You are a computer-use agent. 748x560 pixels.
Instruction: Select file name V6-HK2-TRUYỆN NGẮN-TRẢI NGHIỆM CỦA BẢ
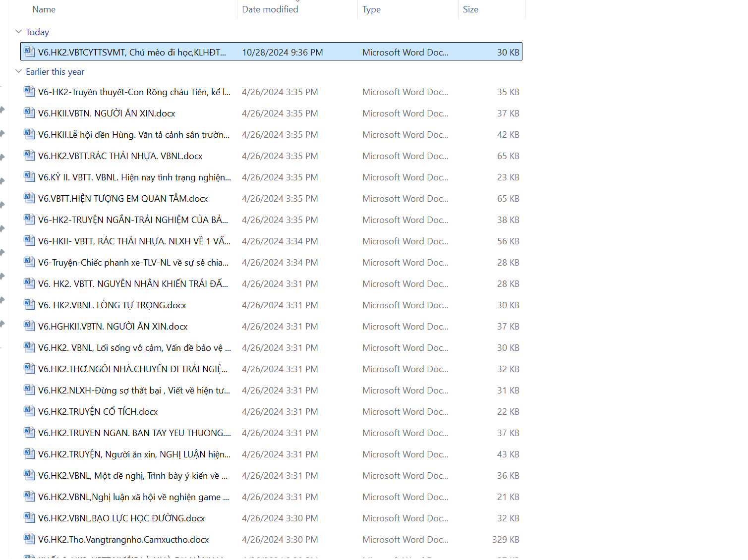[x=133, y=220]
